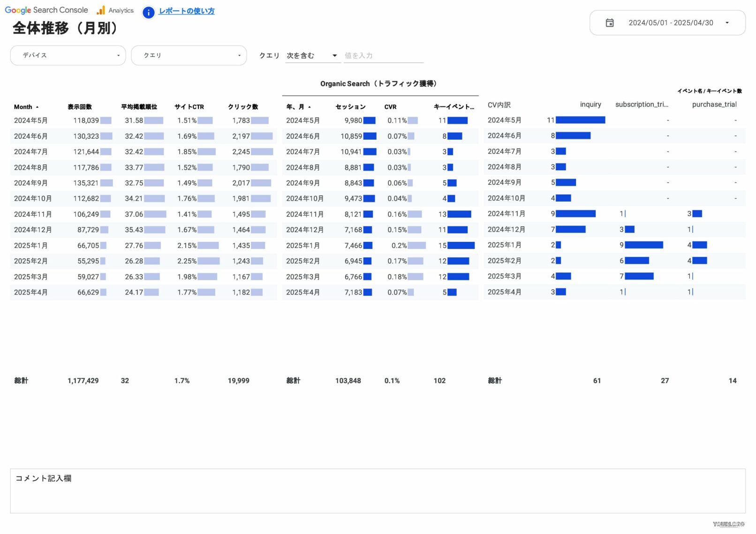756x534 pixels.
Task: Sort by セッション column header
Action: 350,107
